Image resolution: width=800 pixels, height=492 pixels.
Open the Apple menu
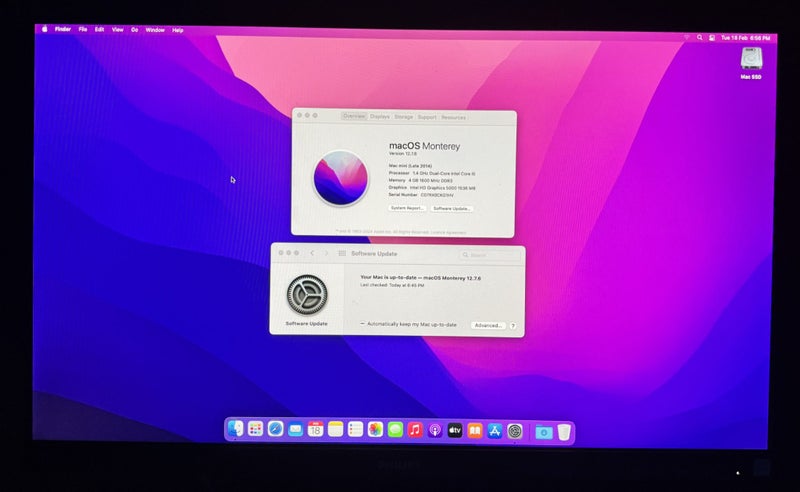click(44, 29)
